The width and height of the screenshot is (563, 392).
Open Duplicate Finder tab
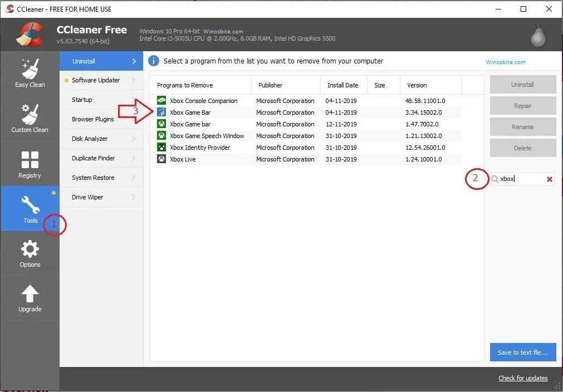[101, 158]
